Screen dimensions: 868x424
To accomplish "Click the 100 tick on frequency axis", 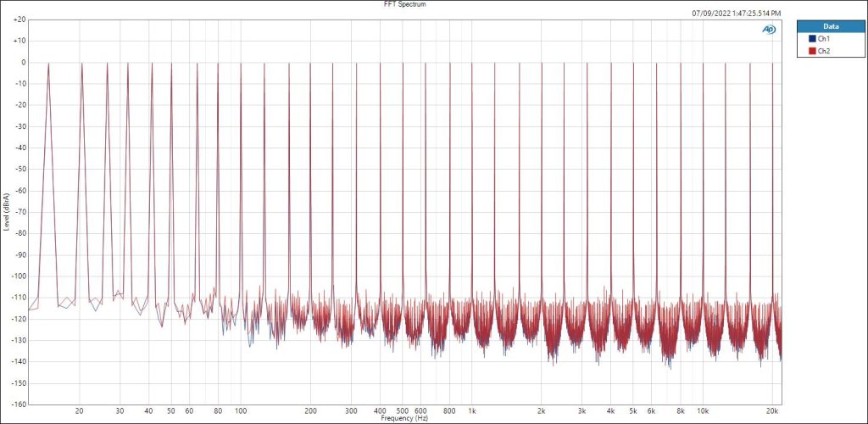I will (x=241, y=411).
